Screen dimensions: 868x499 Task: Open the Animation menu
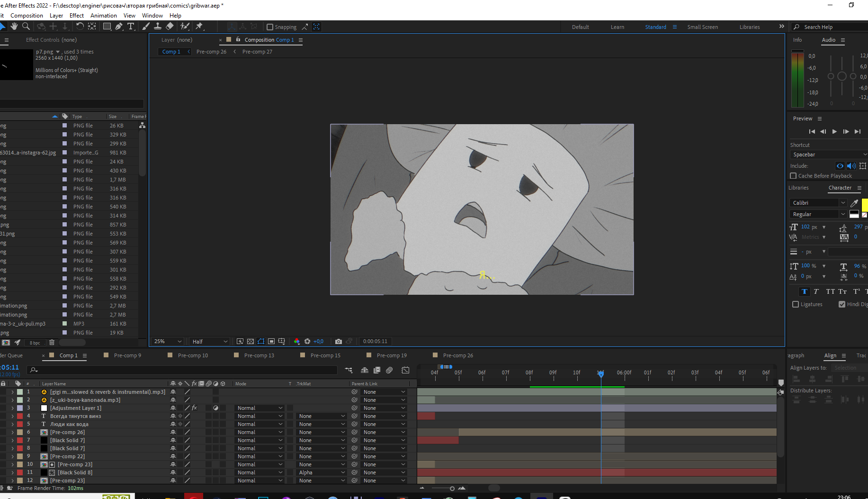(103, 16)
